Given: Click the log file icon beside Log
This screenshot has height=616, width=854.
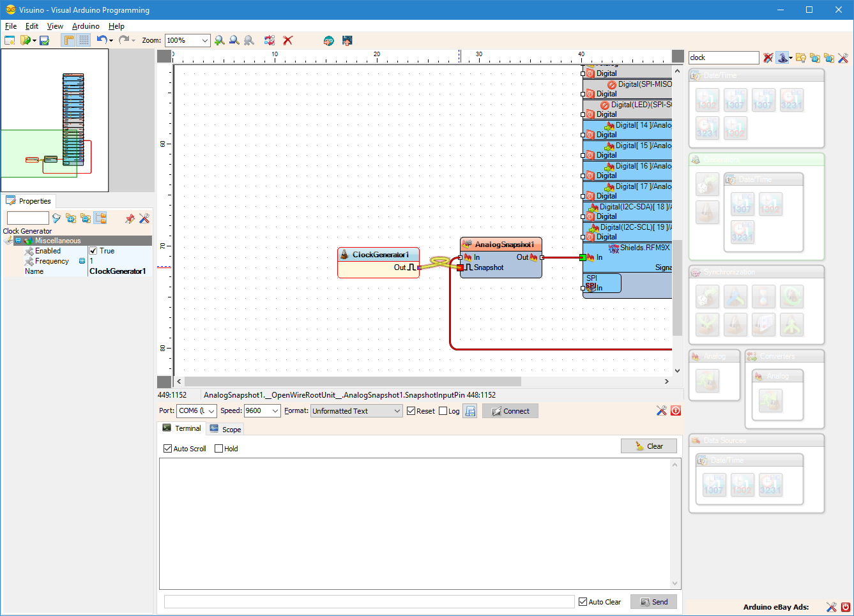Looking at the screenshot, I should (x=470, y=411).
